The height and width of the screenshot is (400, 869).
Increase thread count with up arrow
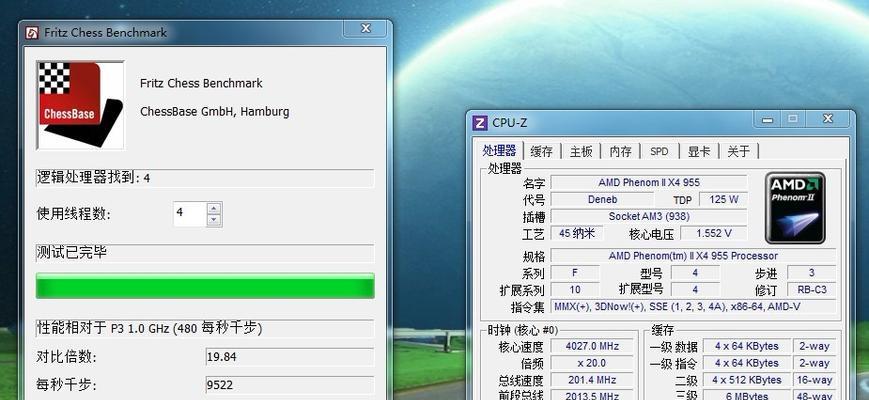(214, 209)
